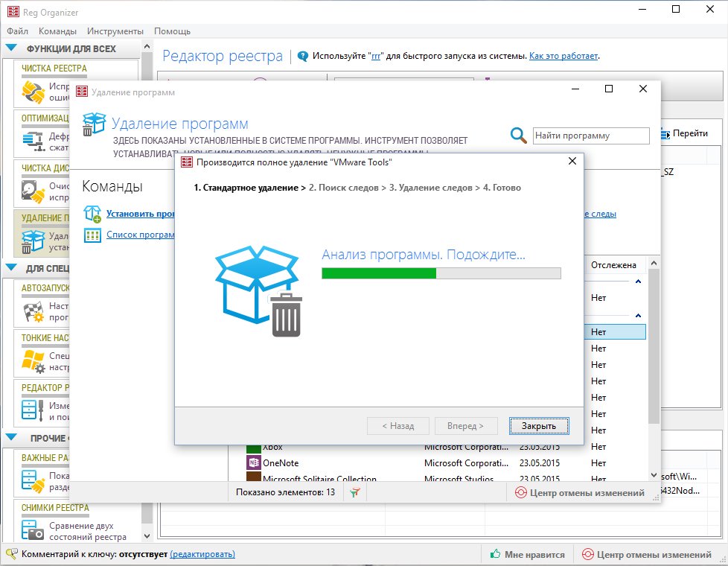Click the Reg Organizer title bar logo
The image size is (728, 566).
(x=13, y=12)
